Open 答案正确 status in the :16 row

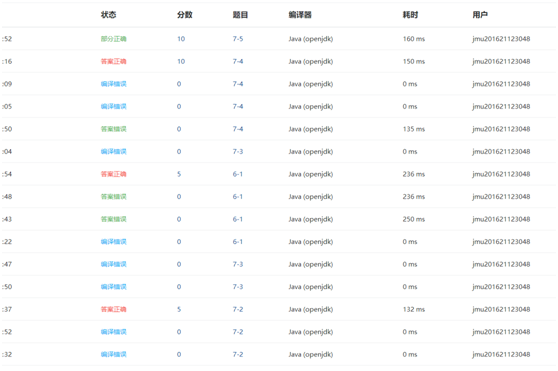(114, 61)
